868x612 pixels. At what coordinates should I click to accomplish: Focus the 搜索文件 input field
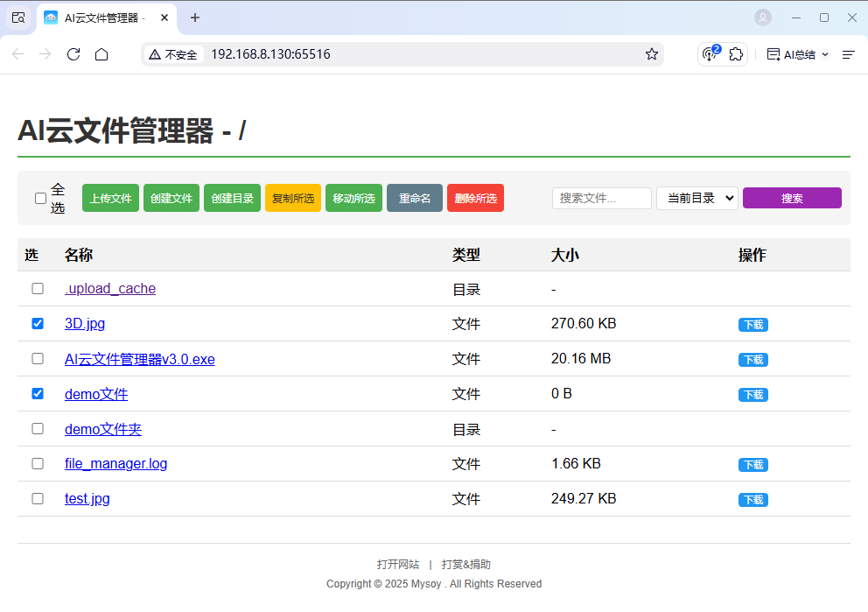pos(602,198)
